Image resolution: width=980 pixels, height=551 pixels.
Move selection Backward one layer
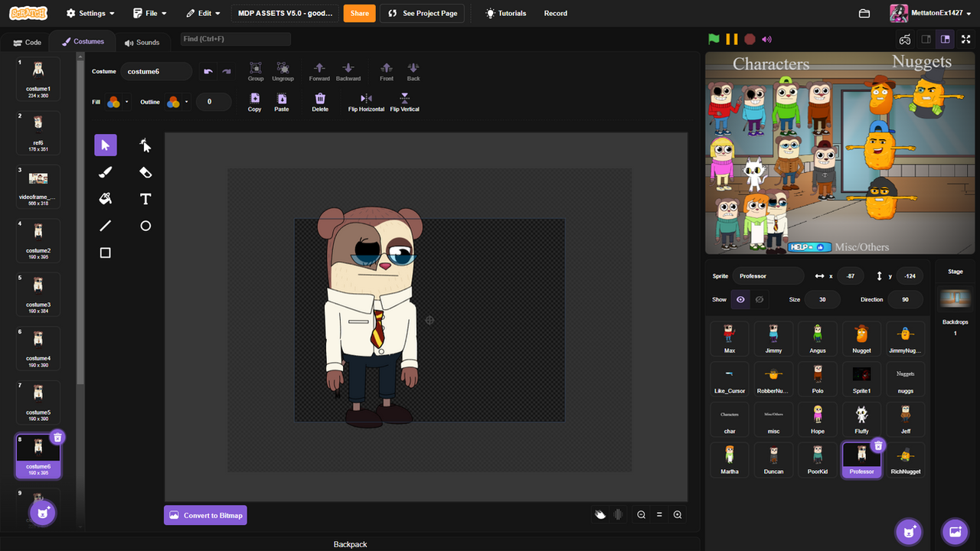348,71
